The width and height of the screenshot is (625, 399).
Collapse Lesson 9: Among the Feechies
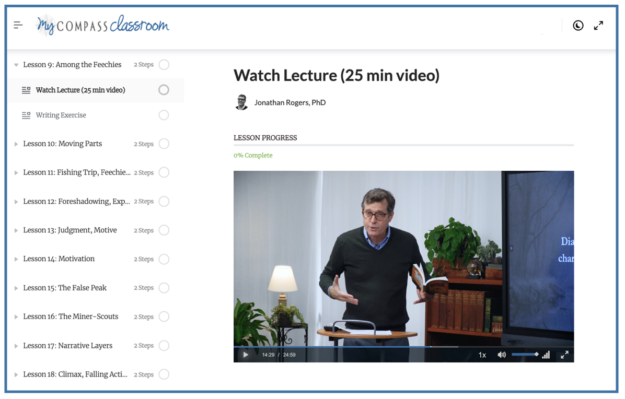tap(16, 65)
